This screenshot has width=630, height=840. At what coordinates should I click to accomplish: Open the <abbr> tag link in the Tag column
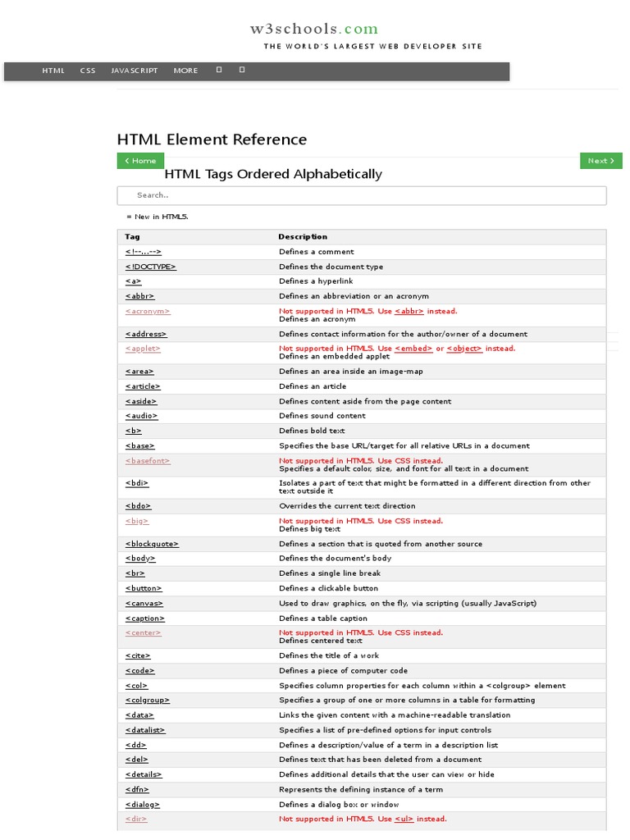pos(139,296)
